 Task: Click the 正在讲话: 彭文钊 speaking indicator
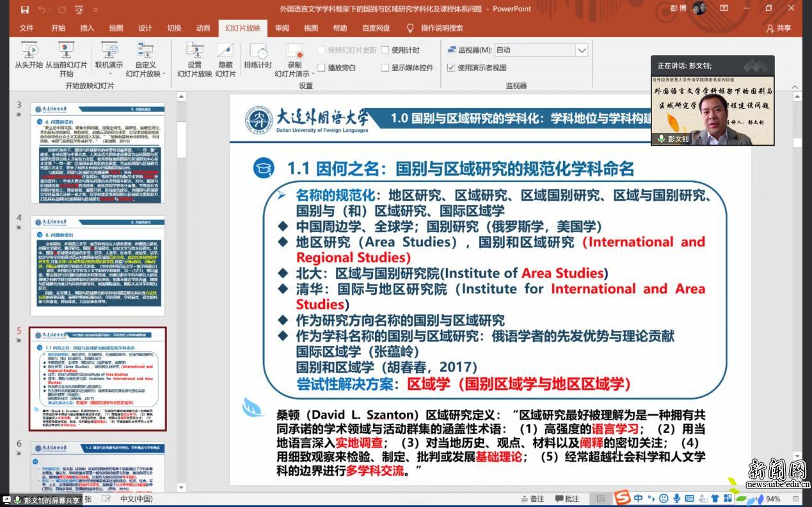[x=684, y=65]
